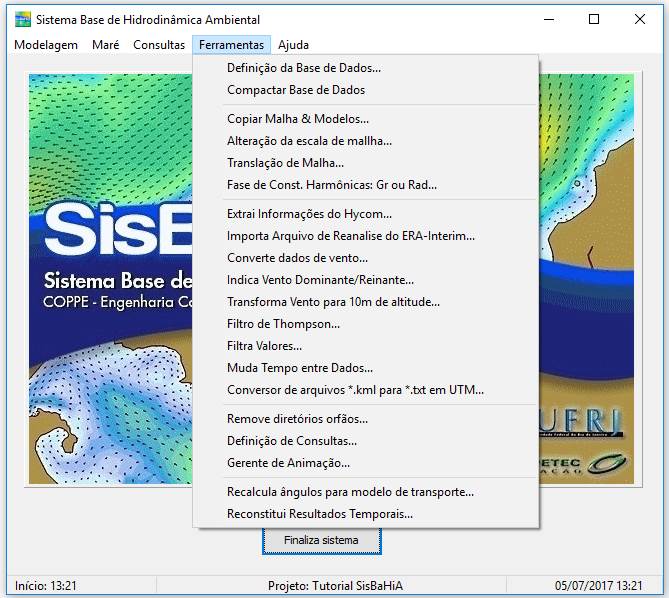Screen dimensions: 669x598
Task: Choose Filtra Valores
Action: 366,346
